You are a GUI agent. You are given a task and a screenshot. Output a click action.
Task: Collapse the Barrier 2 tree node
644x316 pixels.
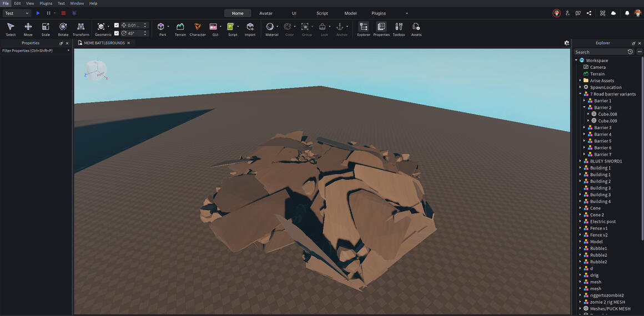[x=585, y=107]
